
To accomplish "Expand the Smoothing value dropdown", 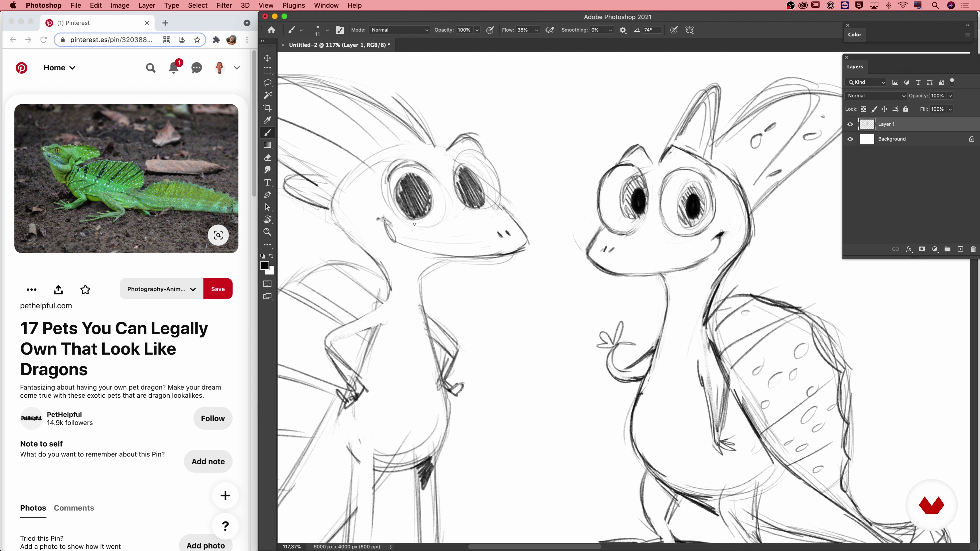I will 610,30.
